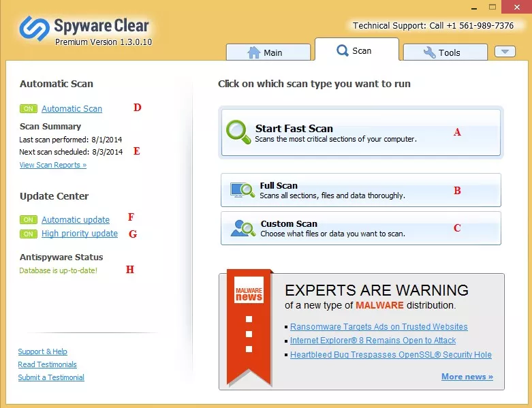The height and width of the screenshot is (408, 532).
Task: Switch to the Main tab
Action: 268,52
